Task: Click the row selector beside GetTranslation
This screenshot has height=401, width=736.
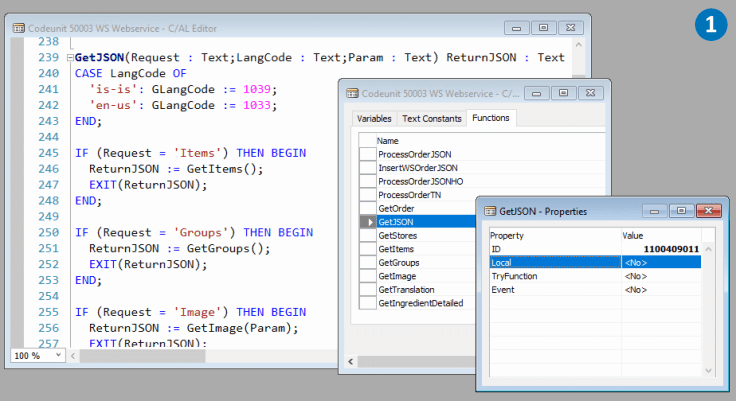Action: pos(367,290)
